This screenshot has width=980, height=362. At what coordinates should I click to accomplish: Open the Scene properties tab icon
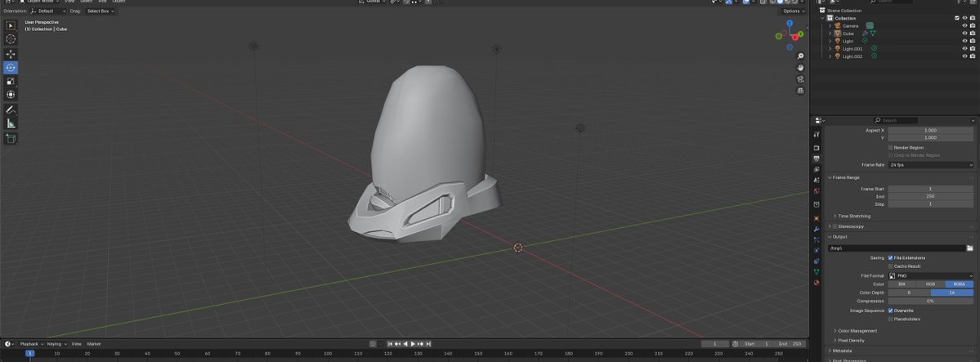tap(817, 180)
